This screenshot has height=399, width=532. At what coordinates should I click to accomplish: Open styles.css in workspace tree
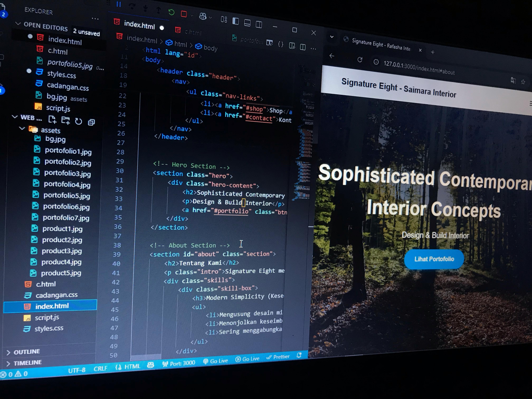coord(49,329)
